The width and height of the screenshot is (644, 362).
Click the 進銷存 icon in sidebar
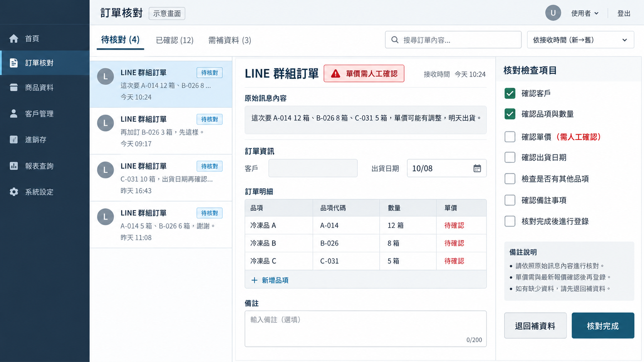pyautogui.click(x=14, y=140)
